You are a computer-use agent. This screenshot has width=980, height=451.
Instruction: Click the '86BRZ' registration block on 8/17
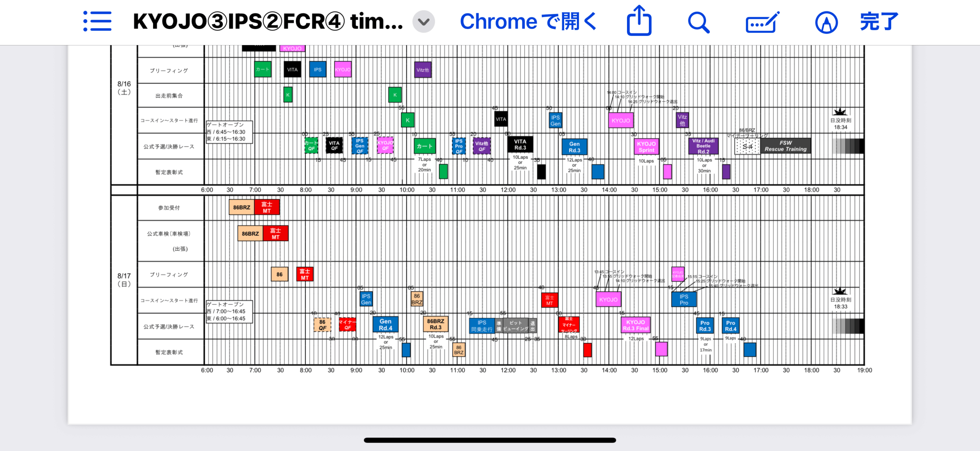[242, 207]
